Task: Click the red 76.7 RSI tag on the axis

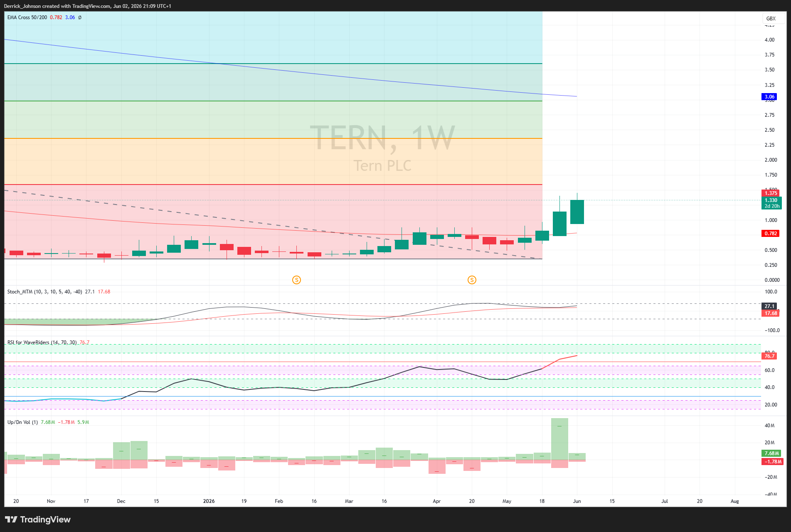Action: click(x=769, y=356)
